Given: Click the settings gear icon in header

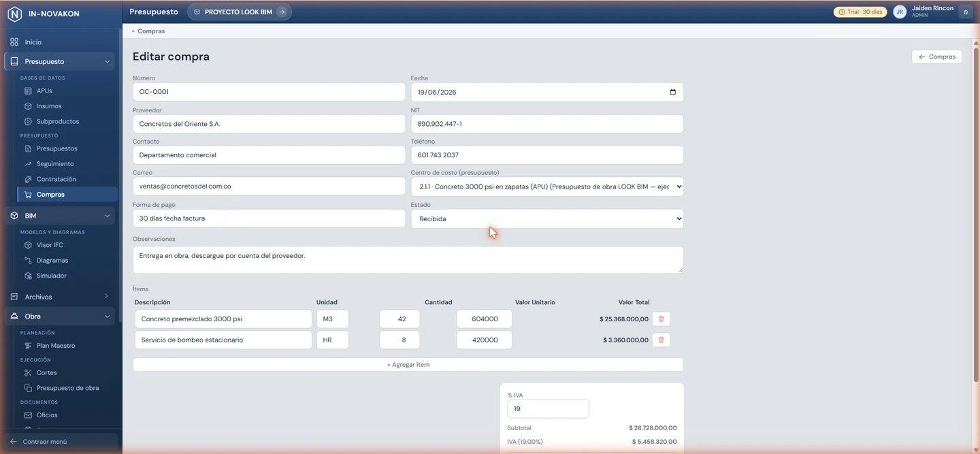Looking at the screenshot, I should [965, 12].
